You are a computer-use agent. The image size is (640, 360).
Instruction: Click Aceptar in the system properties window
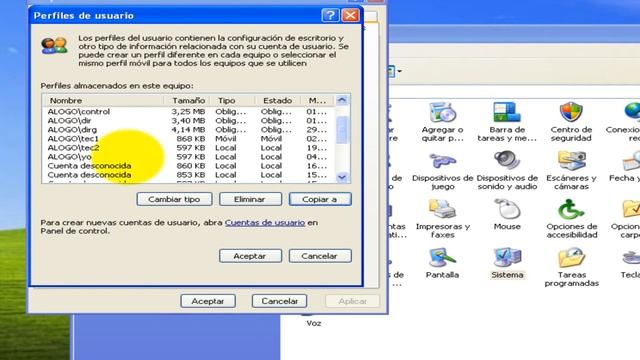[x=208, y=301]
